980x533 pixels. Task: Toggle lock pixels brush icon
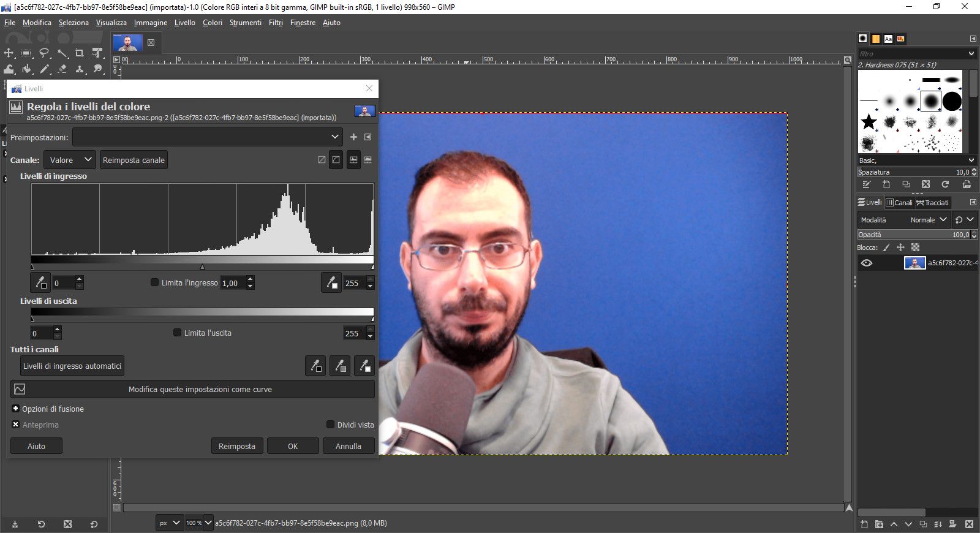pyautogui.click(x=886, y=248)
